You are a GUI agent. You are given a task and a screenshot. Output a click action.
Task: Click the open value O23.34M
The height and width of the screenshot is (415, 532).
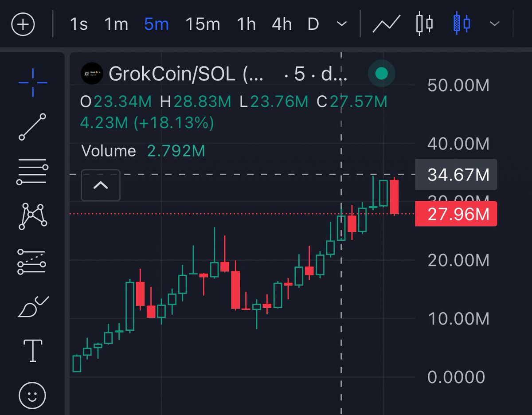pos(116,102)
